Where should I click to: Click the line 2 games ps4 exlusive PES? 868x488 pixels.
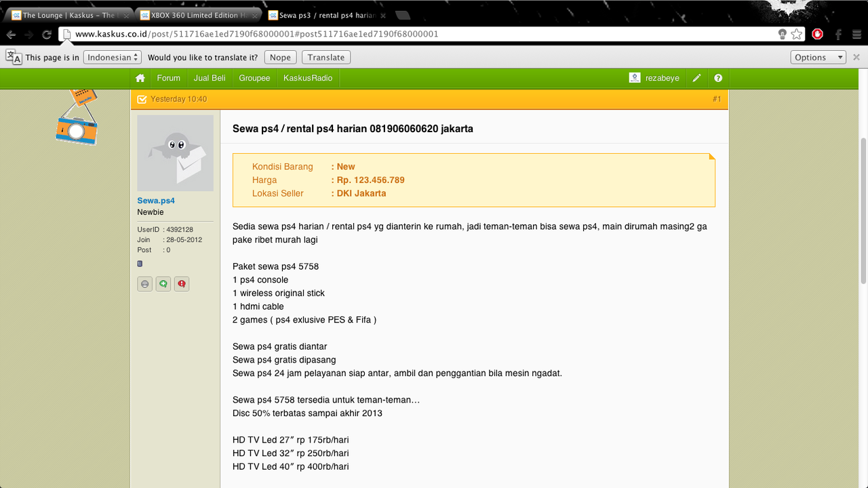(x=304, y=320)
